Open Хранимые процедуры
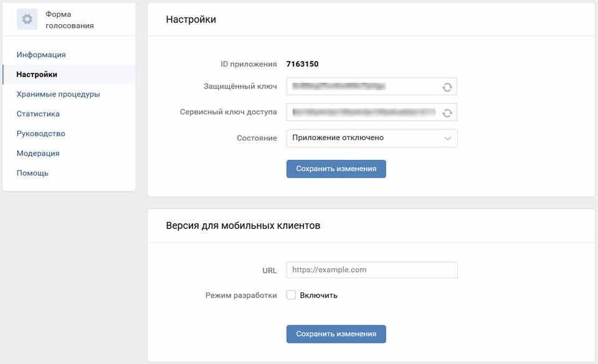 click(53, 94)
